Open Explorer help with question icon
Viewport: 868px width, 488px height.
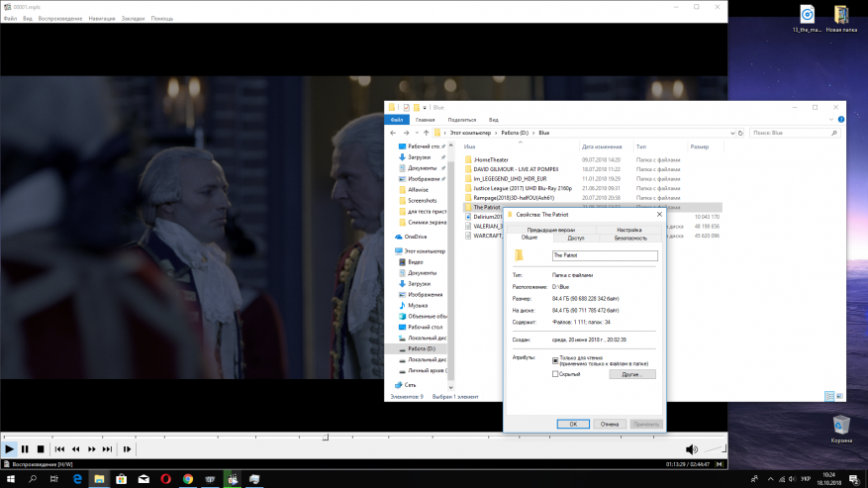[841, 120]
